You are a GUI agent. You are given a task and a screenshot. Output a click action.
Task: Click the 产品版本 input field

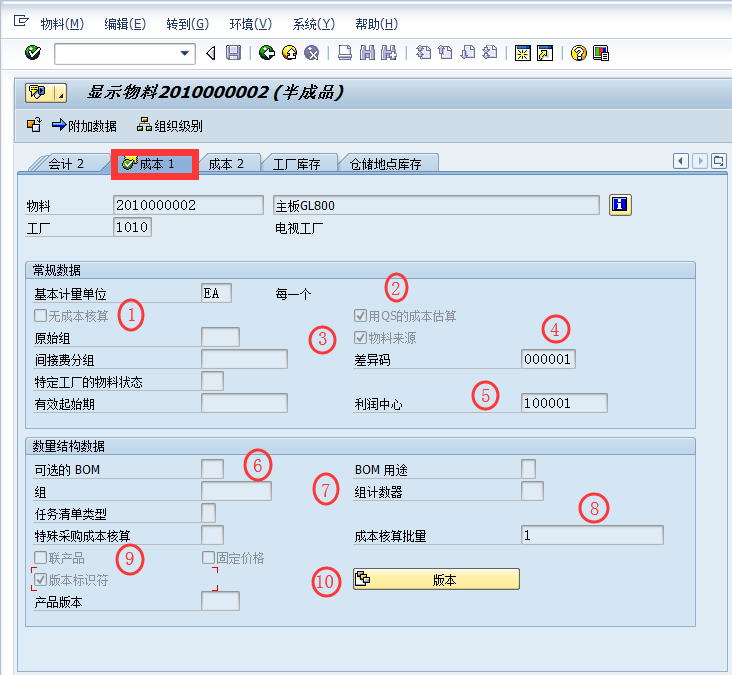coord(220,601)
